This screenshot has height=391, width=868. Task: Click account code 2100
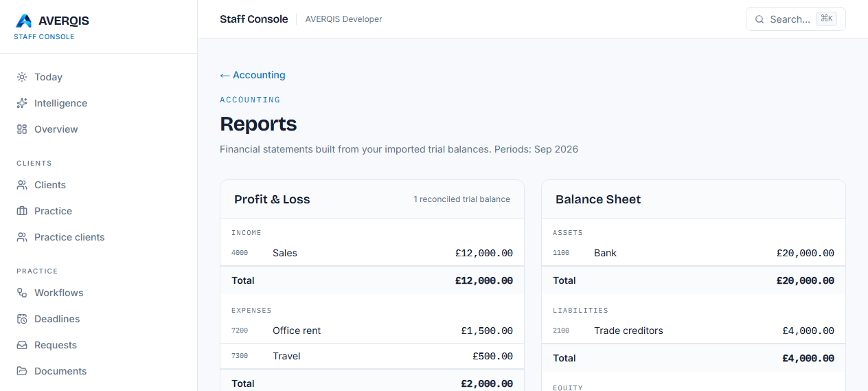click(x=561, y=331)
